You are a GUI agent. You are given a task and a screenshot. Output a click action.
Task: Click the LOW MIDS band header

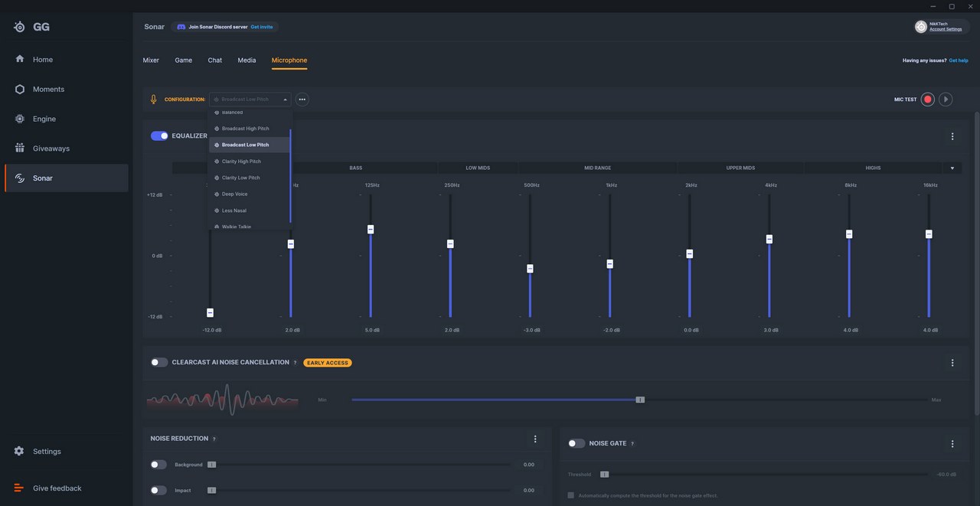[x=478, y=168]
